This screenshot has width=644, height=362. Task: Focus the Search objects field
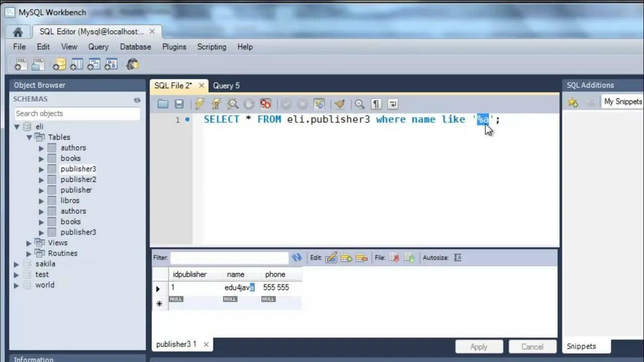76,113
